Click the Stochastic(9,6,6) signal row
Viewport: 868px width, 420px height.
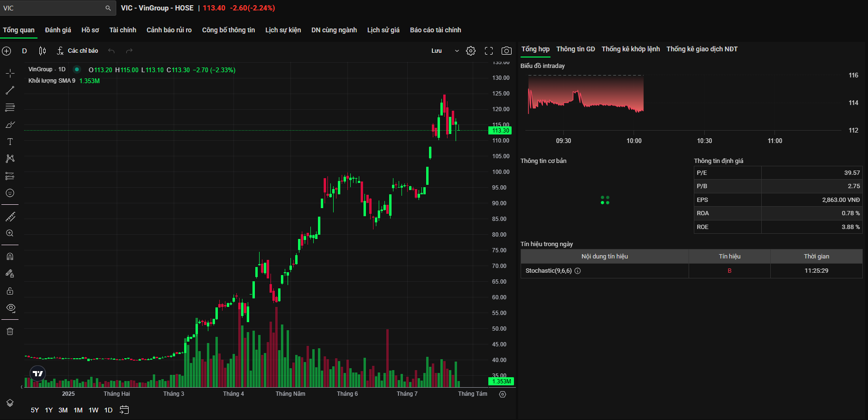tap(691, 271)
